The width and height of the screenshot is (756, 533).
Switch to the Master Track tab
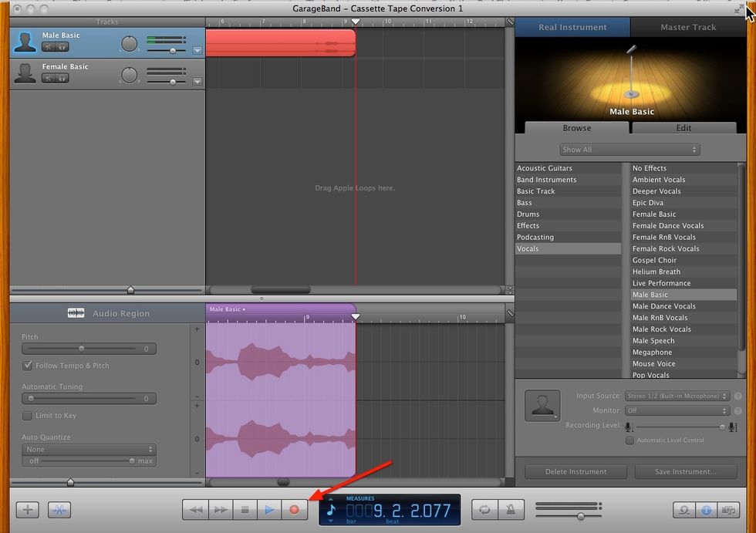(687, 27)
